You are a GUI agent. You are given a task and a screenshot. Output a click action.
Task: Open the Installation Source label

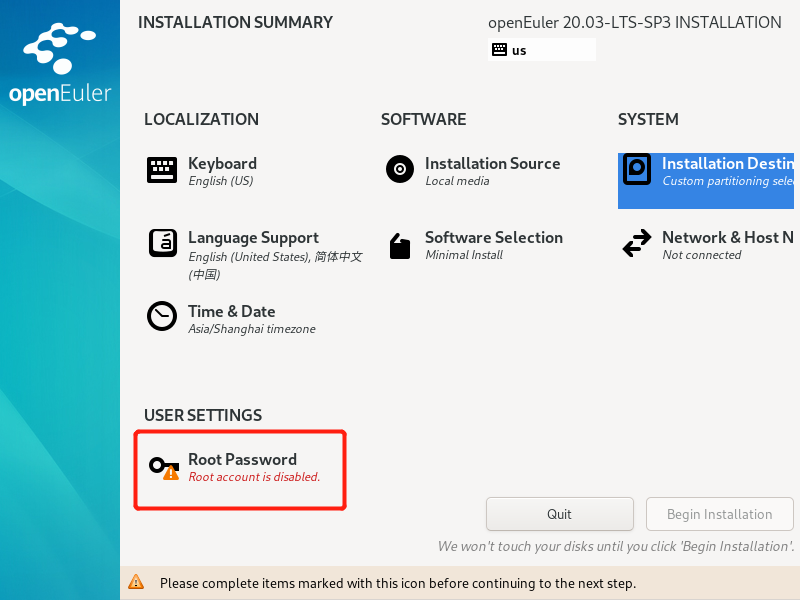click(492, 163)
